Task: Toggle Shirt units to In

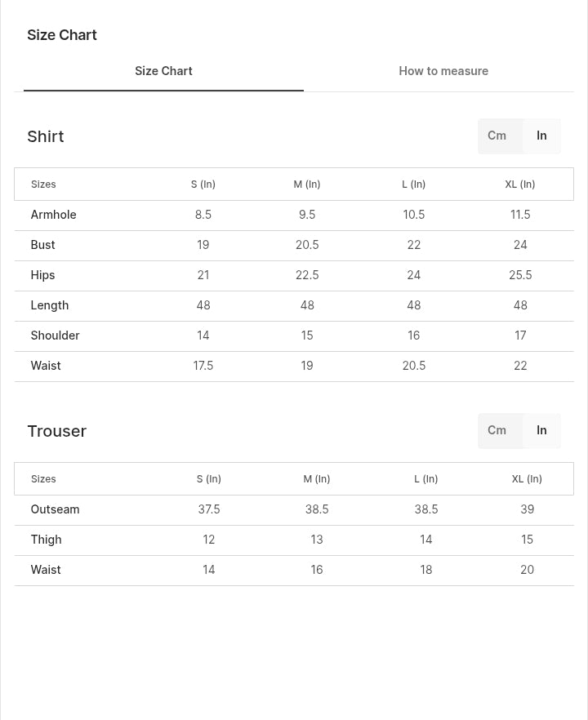Action: (541, 136)
